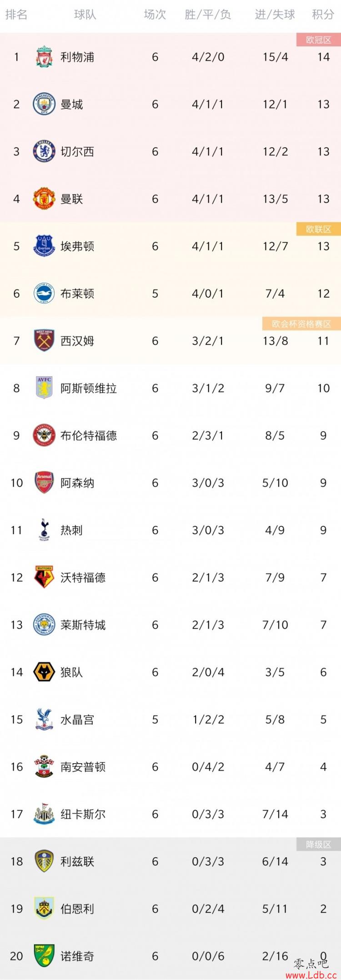The width and height of the screenshot is (341, 980).
Task: Open team name 阿斯顿维拉
Action: tap(89, 388)
